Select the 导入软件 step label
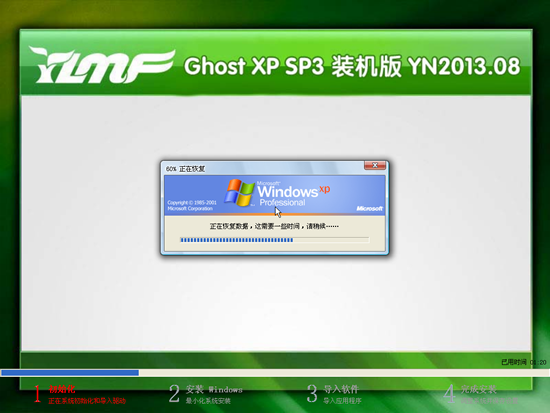Viewport: 550px width, 413px height. point(341,389)
